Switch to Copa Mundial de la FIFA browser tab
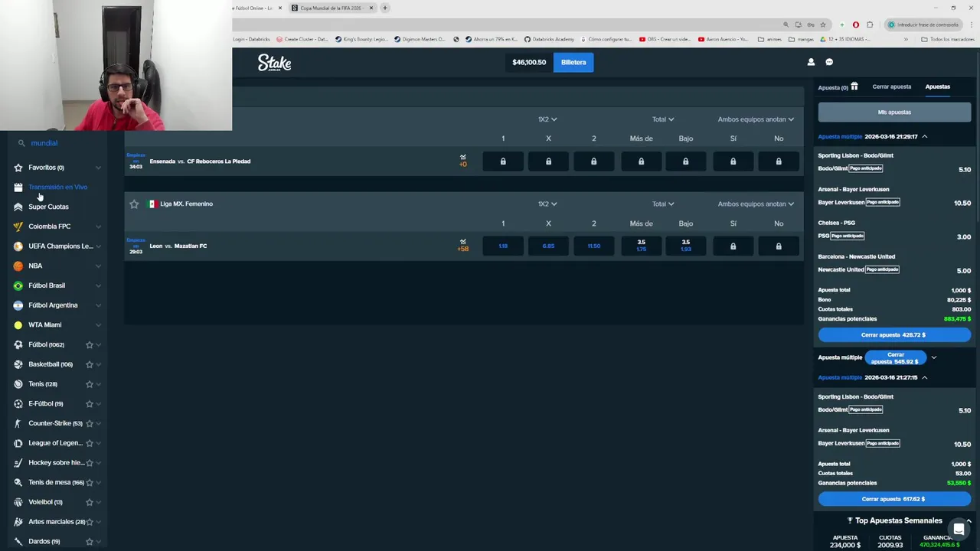The width and height of the screenshot is (980, 551). (332, 8)
